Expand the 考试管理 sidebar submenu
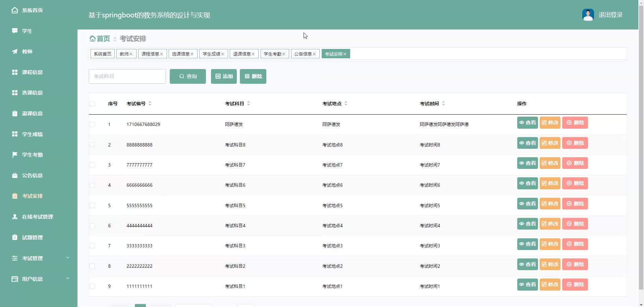 (x=68, y=258)
